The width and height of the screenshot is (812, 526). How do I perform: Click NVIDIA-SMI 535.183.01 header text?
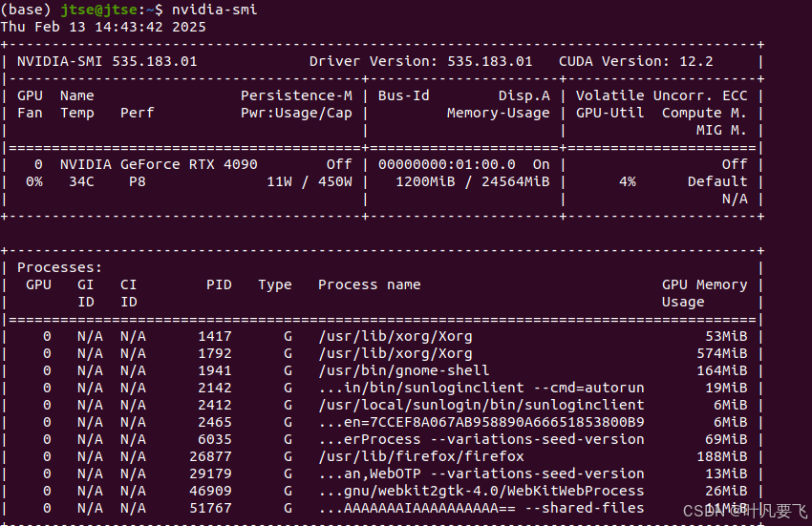tap(107, 61)
